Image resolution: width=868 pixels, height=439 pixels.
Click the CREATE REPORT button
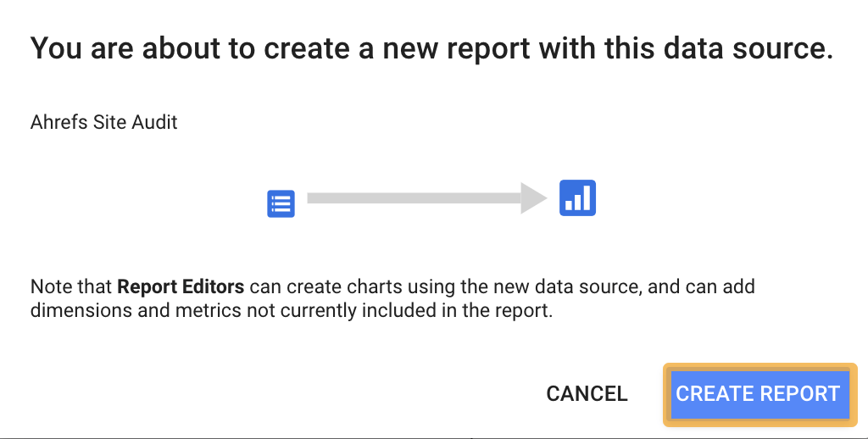(x=758, y=394)
